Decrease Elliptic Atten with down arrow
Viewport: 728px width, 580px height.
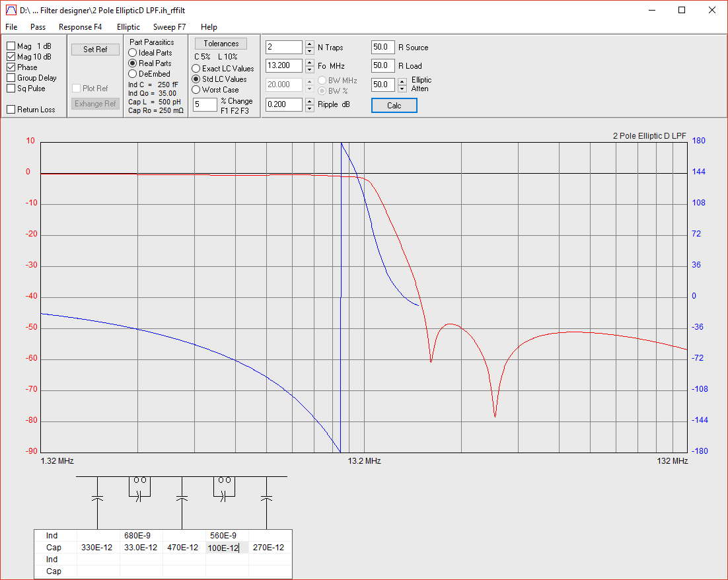click(x=402, y=88)
